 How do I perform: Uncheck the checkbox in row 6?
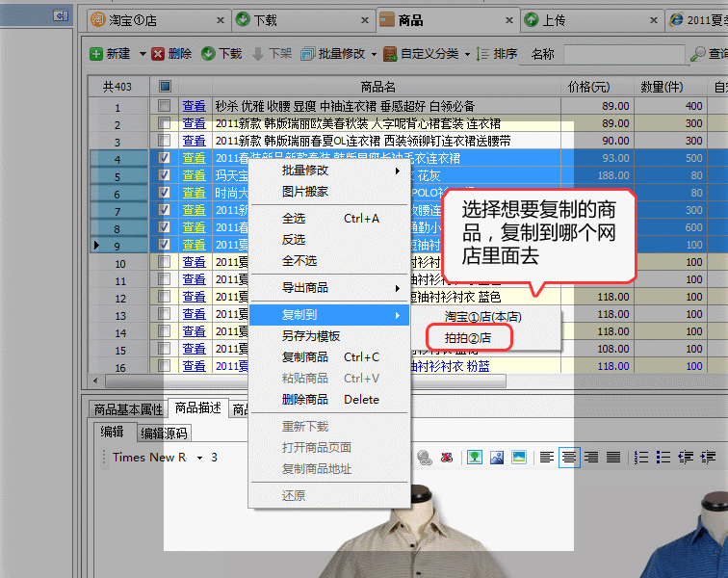click(164, 193)
